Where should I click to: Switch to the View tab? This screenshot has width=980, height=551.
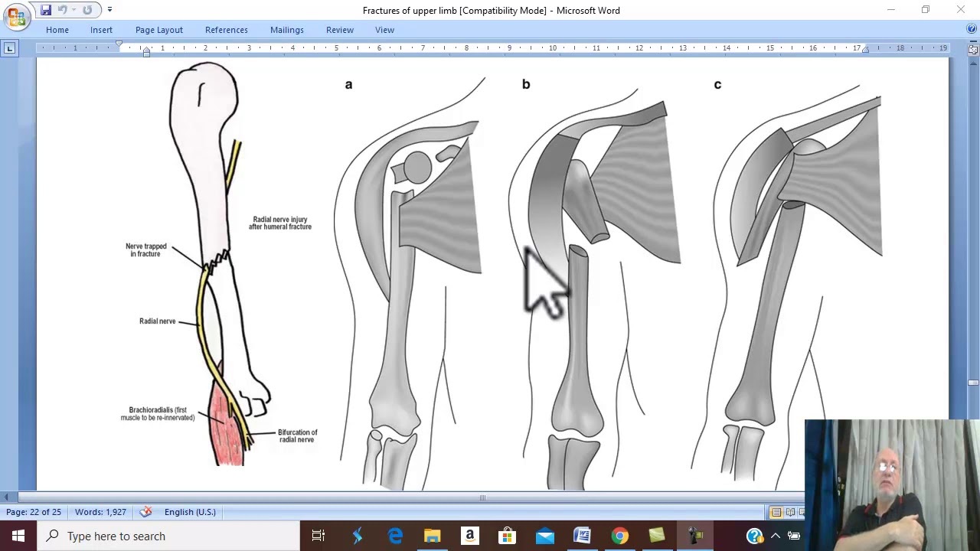pos(384,30)
